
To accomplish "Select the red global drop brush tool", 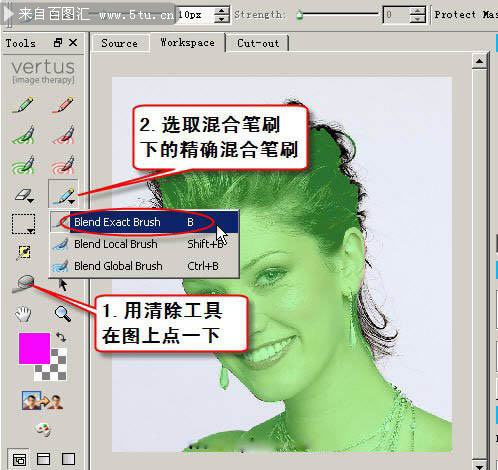I will click(x=63, y=165).
